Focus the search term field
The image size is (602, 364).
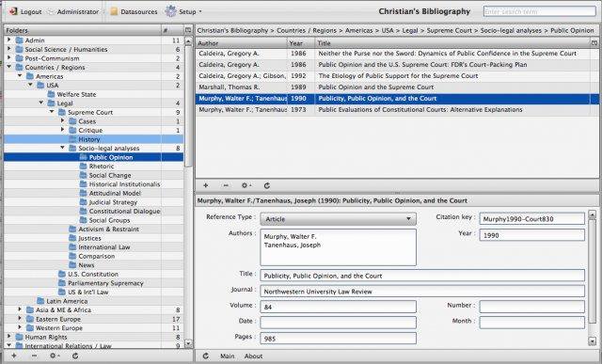pyautogui.click(x=539, y=11)
